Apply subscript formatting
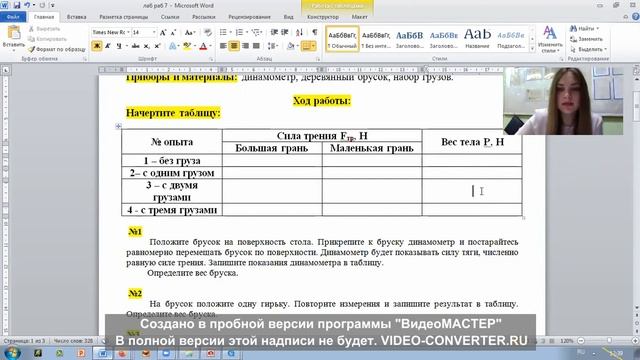640x360 pixels. tap(147, 46)
